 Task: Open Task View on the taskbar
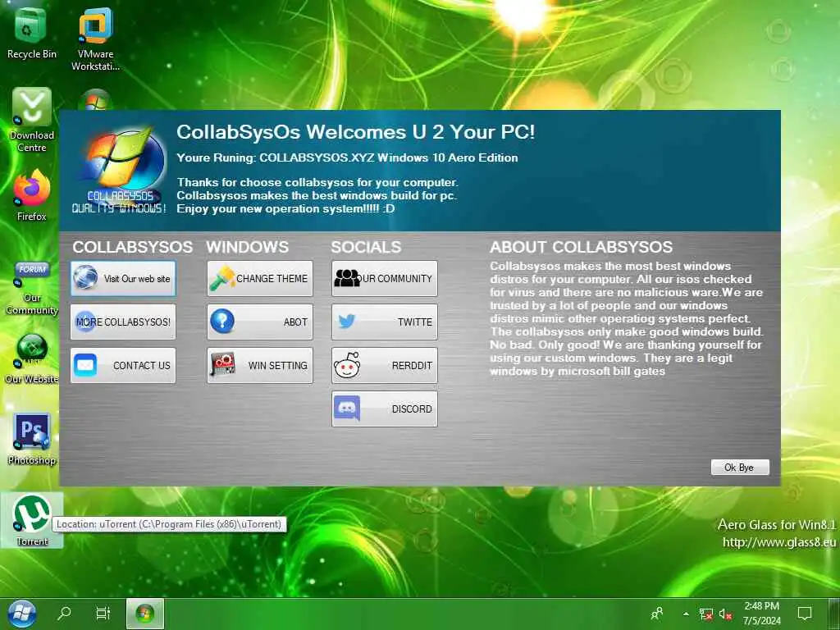coord(103,613)
